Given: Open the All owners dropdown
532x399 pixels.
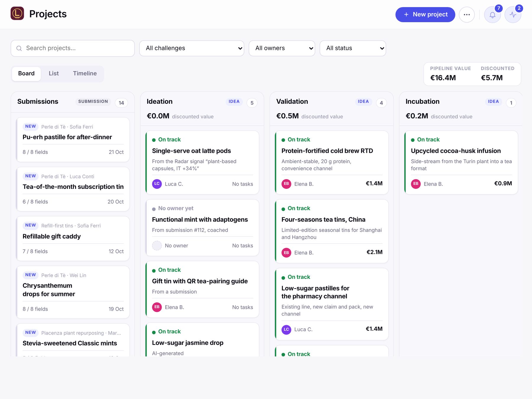Looking at the screenshot, I should [282, 48].
